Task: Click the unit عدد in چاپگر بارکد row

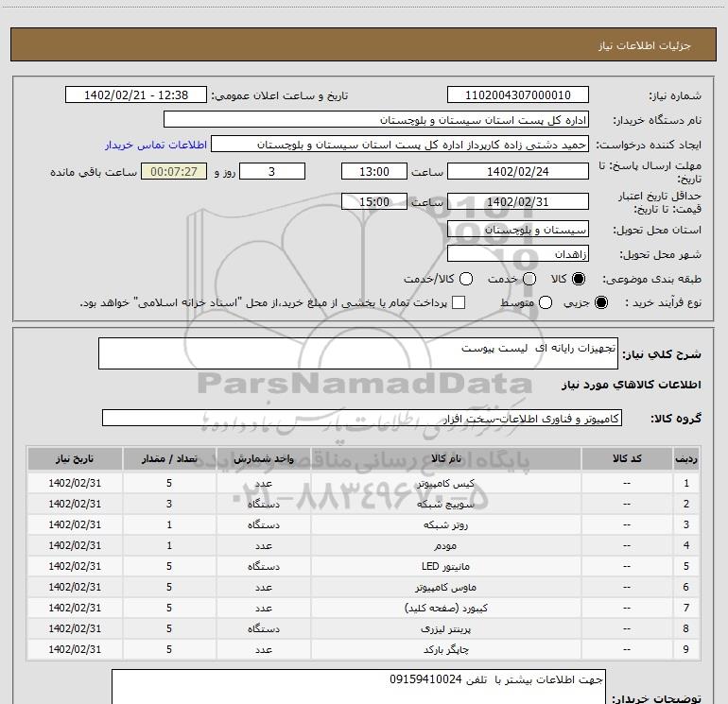Action: pyautogui.click(x=263, y=650)
